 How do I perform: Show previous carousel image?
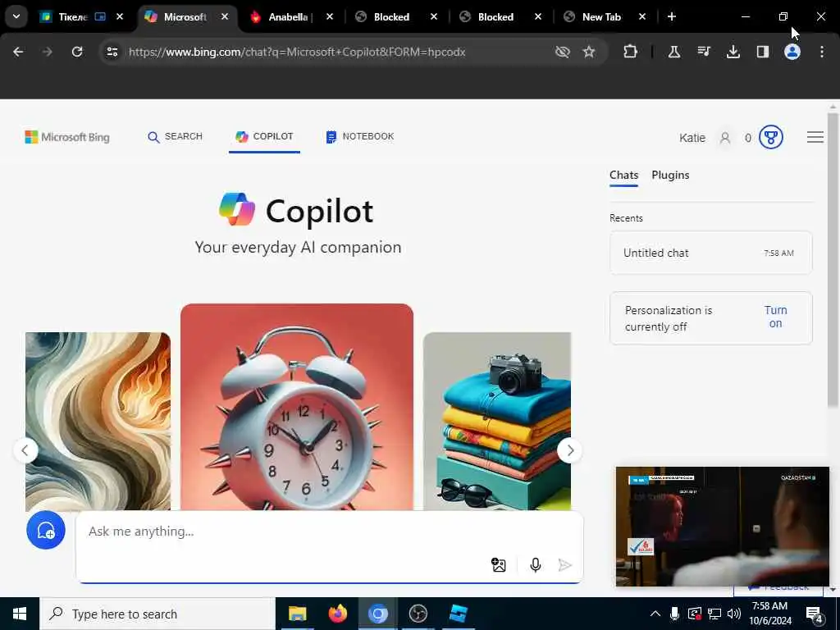pyautogui.click(x=25, y=450)
